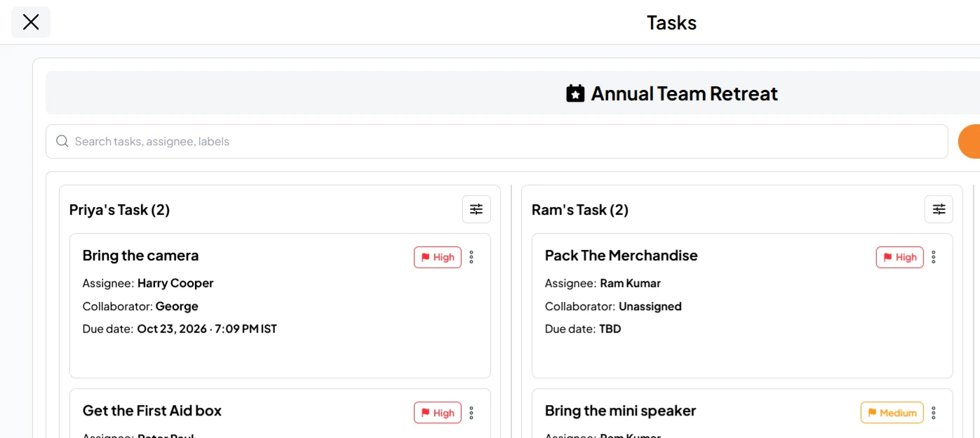This screenshot has width=980, height=438.
Task: Click High priority badge on Bring the camera
Action: pos(438,258)
